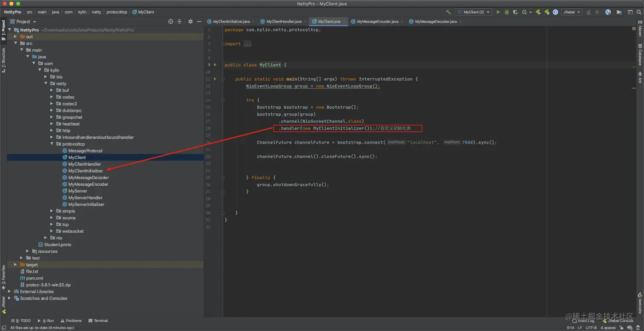Click the Problems button in bottom bar

point(71,321)
